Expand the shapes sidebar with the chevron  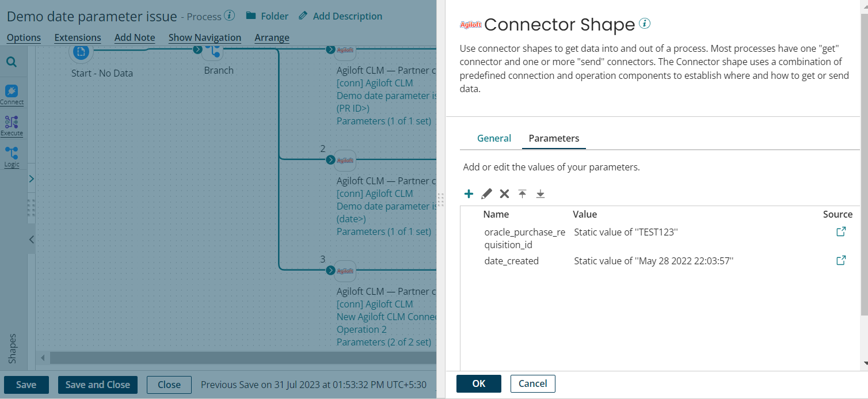point(32,178)
